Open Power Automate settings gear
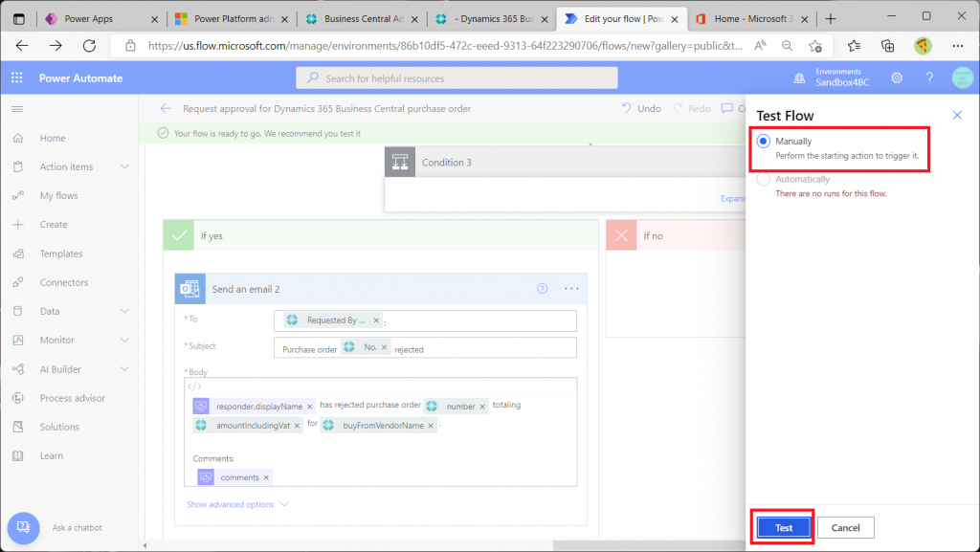The image size is (980, 552). [x=897, y=78]
